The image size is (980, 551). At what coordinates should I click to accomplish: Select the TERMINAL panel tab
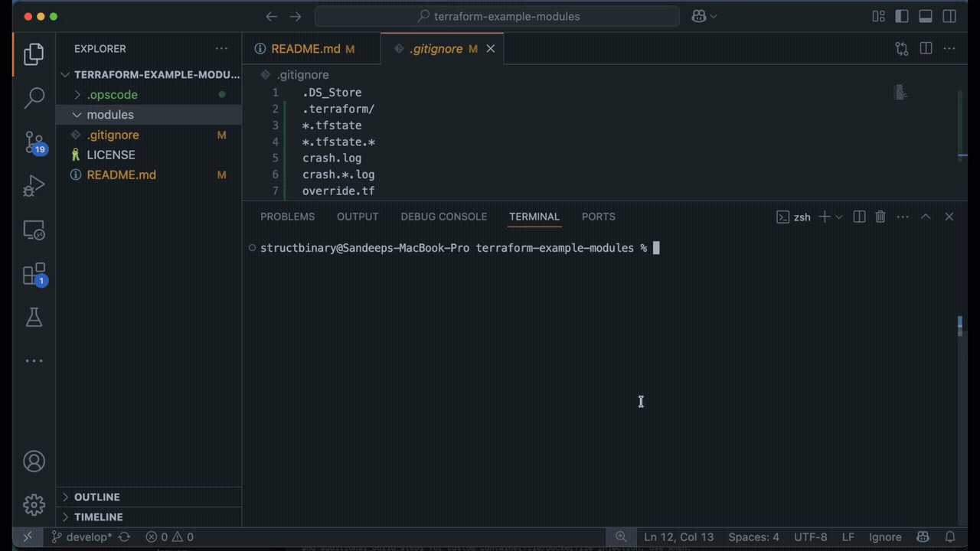534,217
